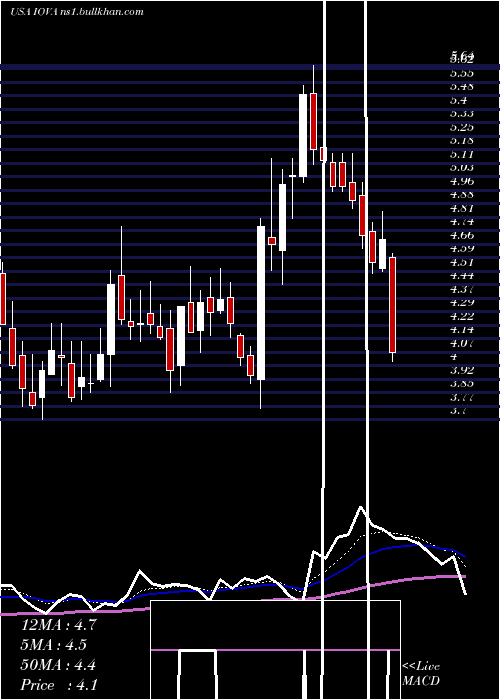Click the 'Price : 4.1' label

click(59, 685)
